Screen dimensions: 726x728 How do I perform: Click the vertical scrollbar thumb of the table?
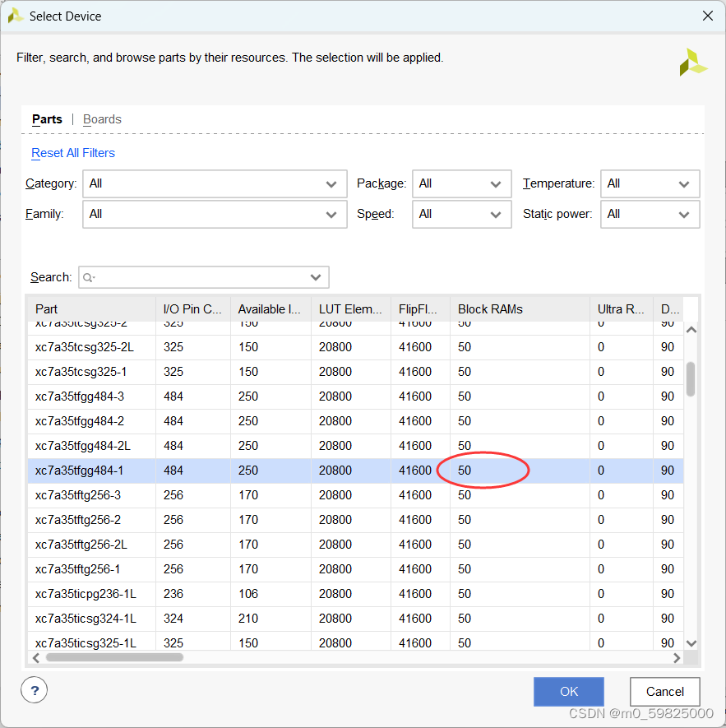pyautogui.click(x=691, y=379)
